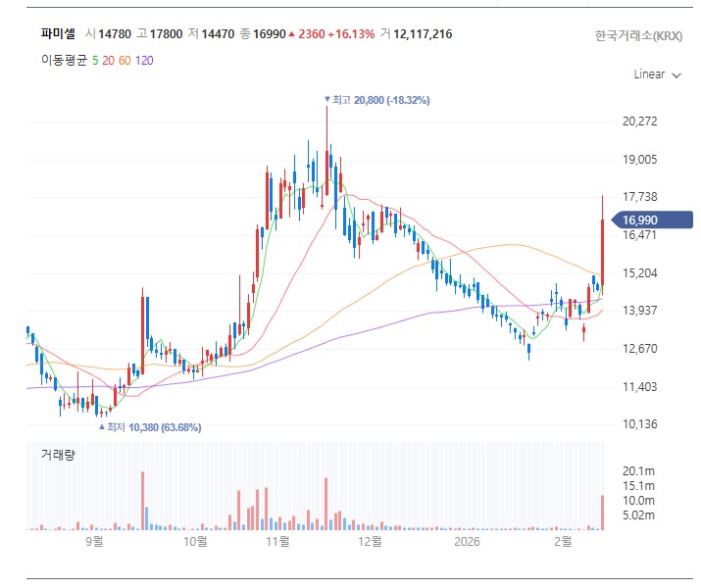Viewport: 701px width, 588px height.
Task: Click the 10월 axis label
Action: (195, 541)
